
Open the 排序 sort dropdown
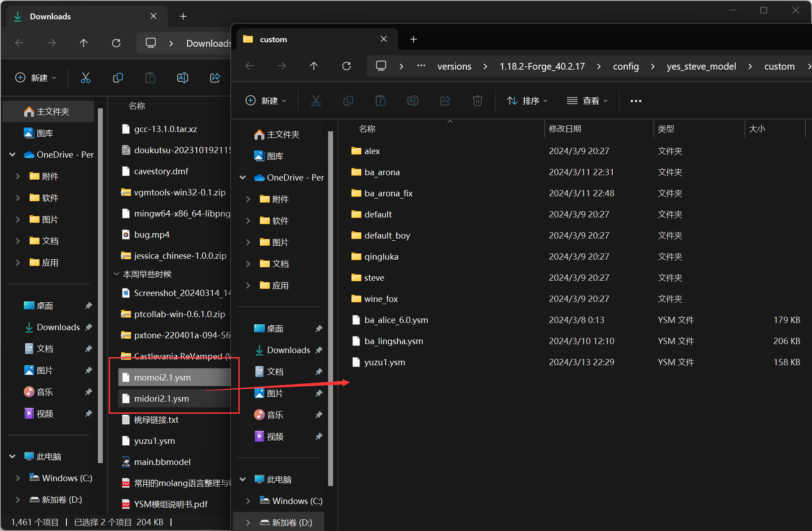click(x=527, y=101)
